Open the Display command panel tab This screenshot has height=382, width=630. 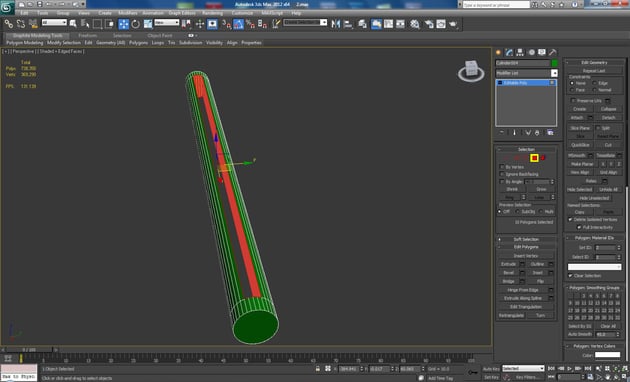(x=542, y=52)
